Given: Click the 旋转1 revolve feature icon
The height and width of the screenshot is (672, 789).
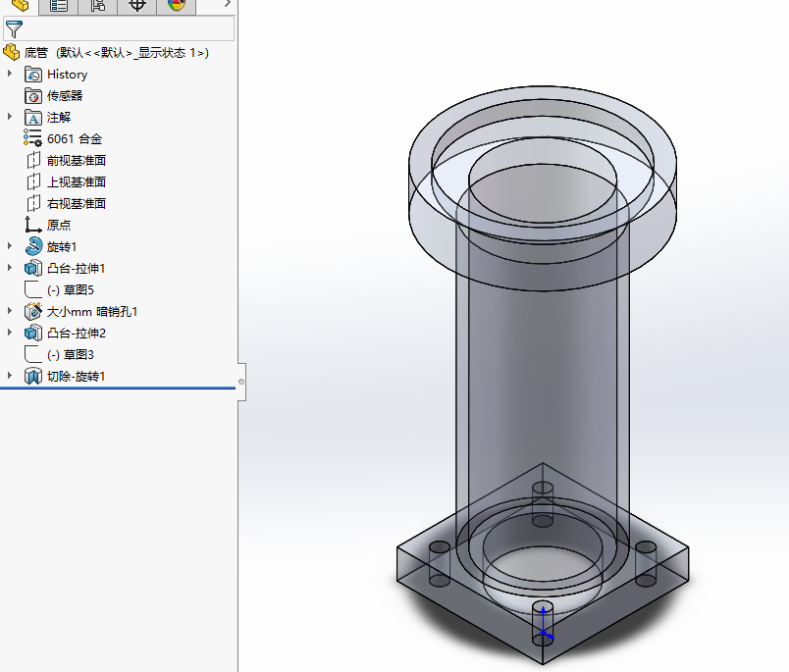Looking at the screenshot, I should click(33, 246).
